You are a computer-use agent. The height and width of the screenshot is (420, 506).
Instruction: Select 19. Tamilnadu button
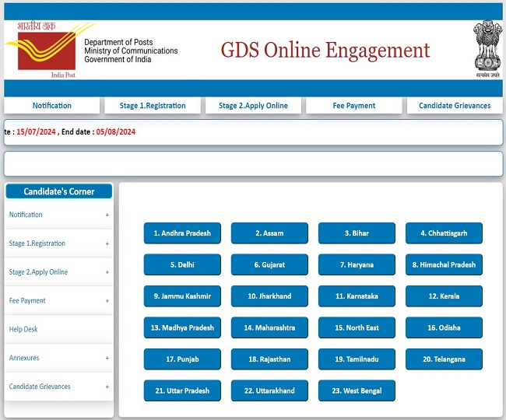coord(357,359)
